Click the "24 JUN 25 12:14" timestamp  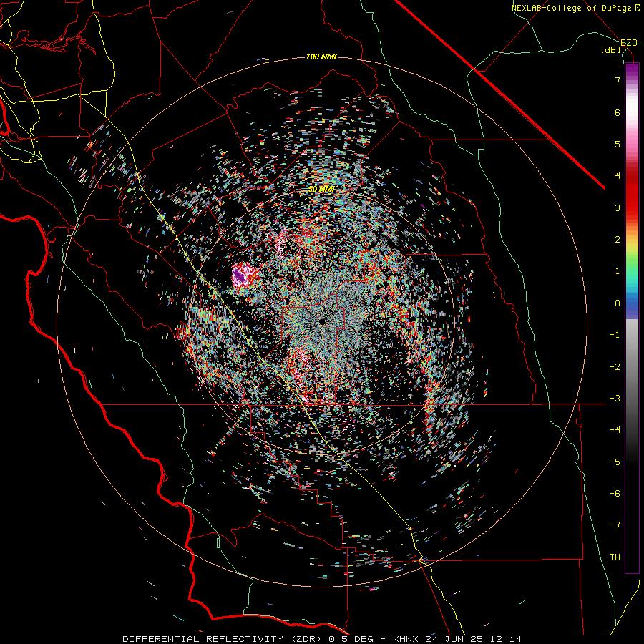[x=474, y=639]
